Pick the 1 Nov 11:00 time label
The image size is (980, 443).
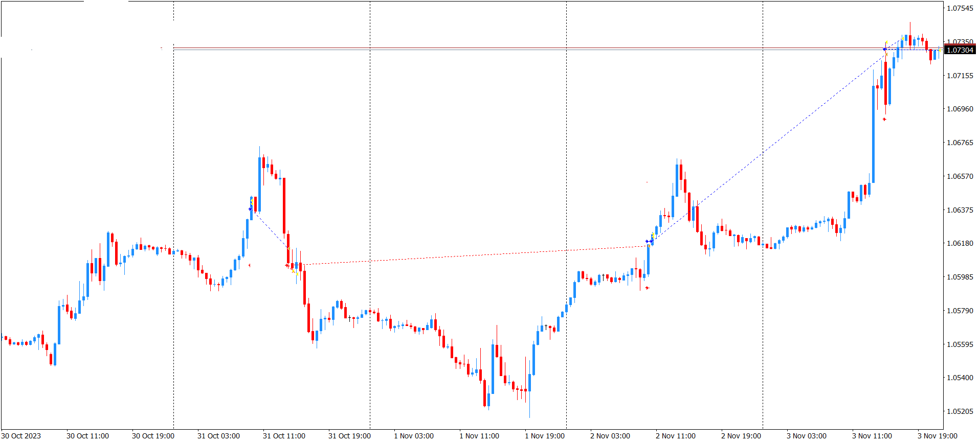tap(479, 436)
